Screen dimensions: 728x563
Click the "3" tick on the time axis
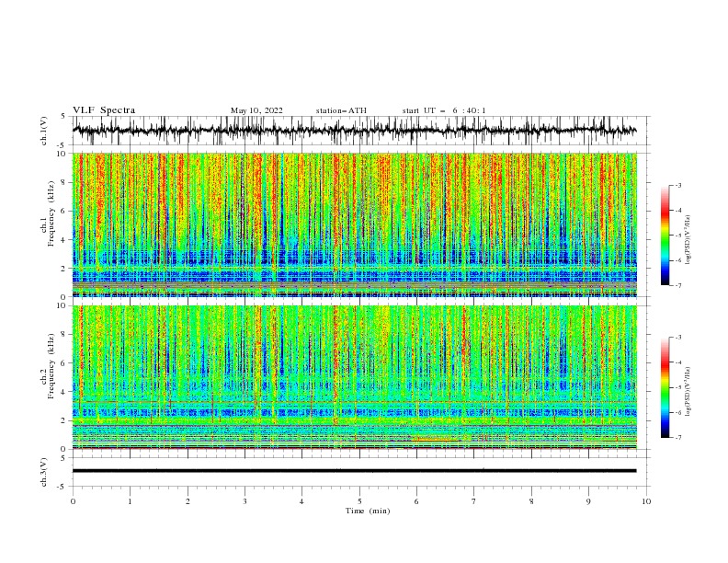coord(245,501)
